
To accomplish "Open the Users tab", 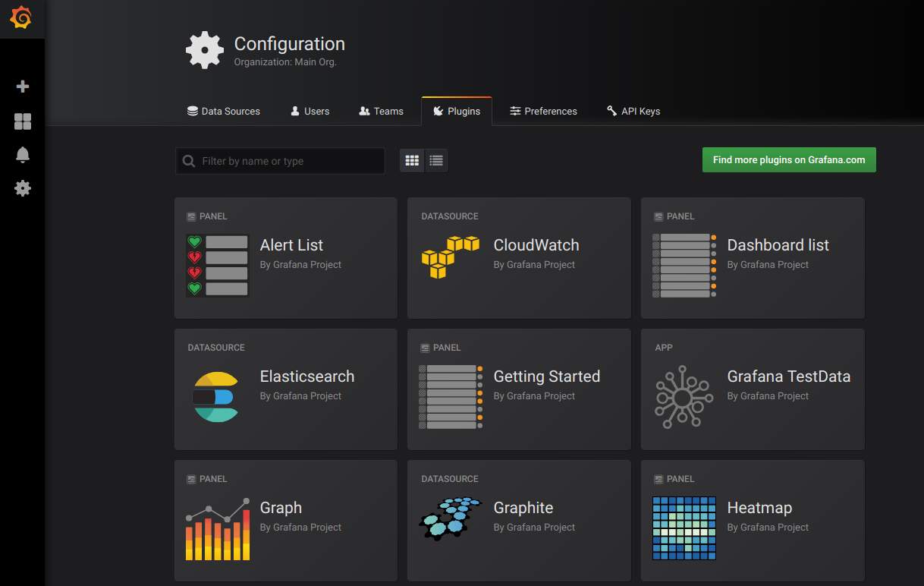I will pos(310,111).
